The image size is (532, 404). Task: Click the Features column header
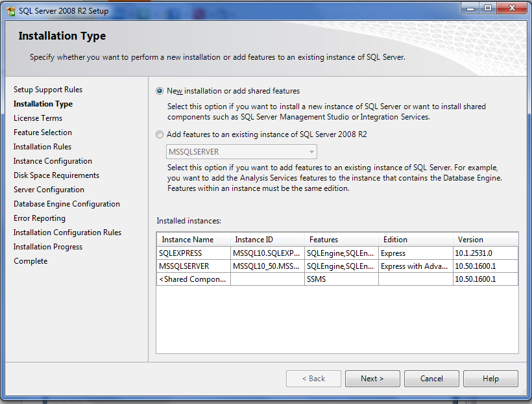click(x=341, y=240)
